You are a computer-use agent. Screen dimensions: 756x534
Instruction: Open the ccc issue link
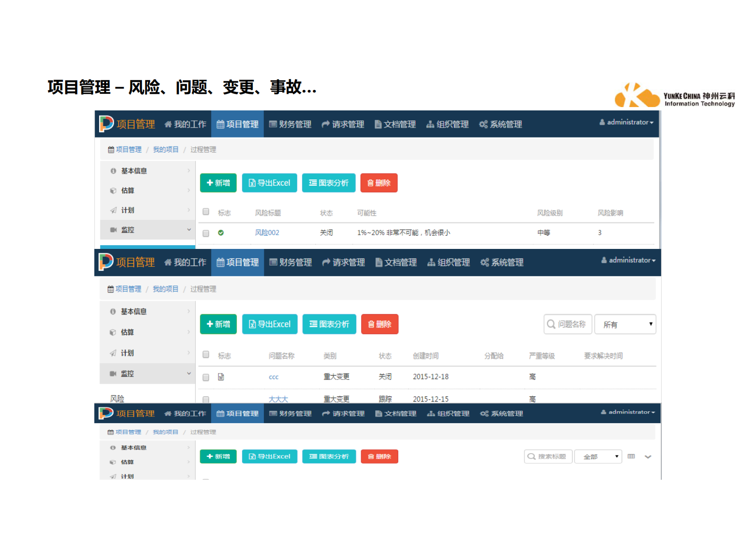(x=273, y=377)
